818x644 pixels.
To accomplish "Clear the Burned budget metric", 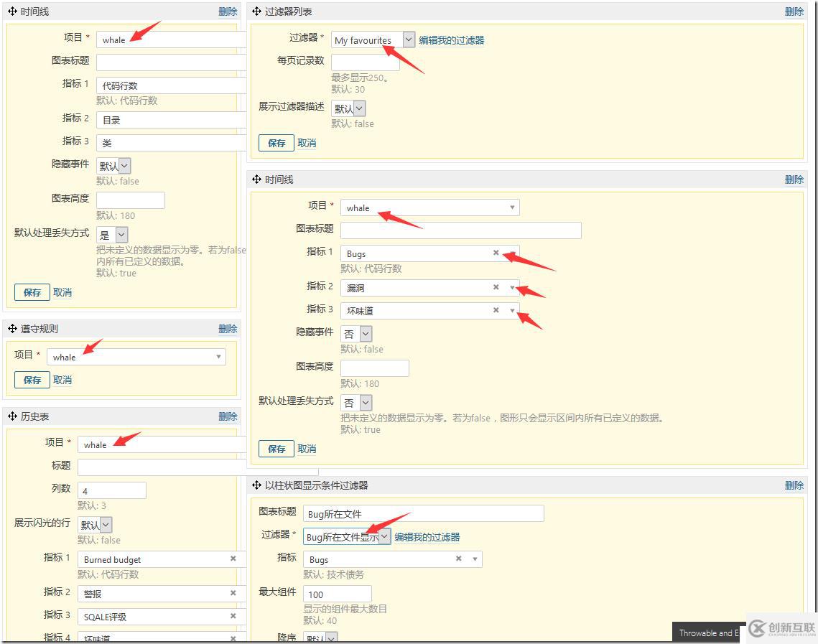I will coord(233,559).
